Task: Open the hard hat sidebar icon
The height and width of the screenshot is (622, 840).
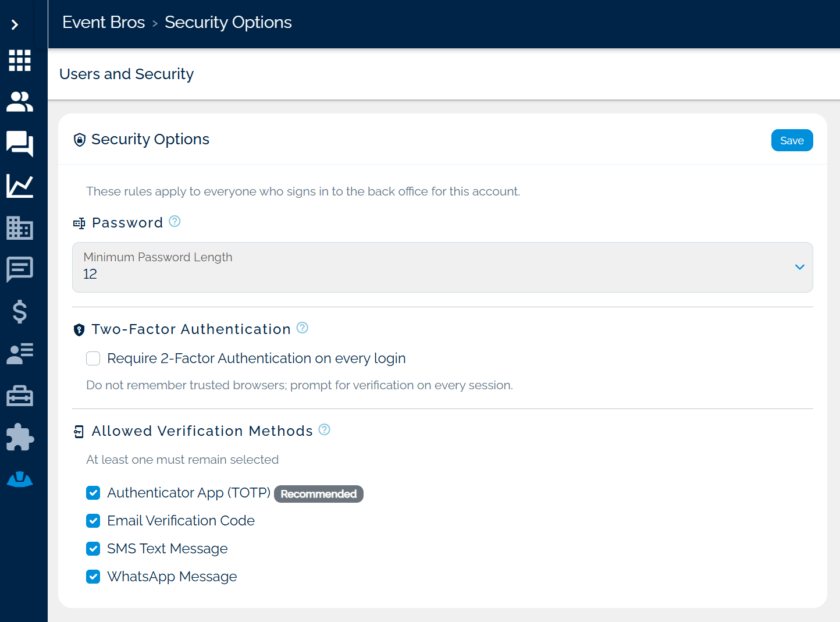Action: tap(20, 479)
